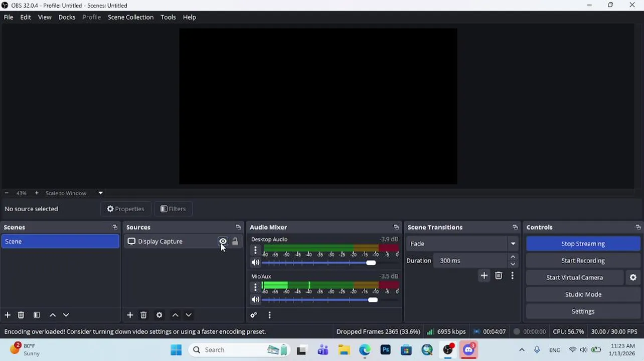The image size is (644, 361).
Task: Decrease transition duration with down arrow
Action: point(513,264)
